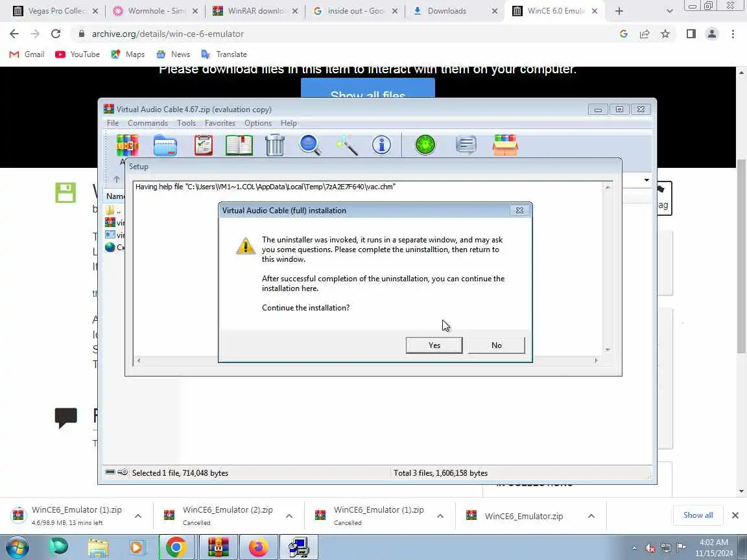Click the WinRAR Comment icon
Viewport: 747px width, 560px height.
coord(466,145)
